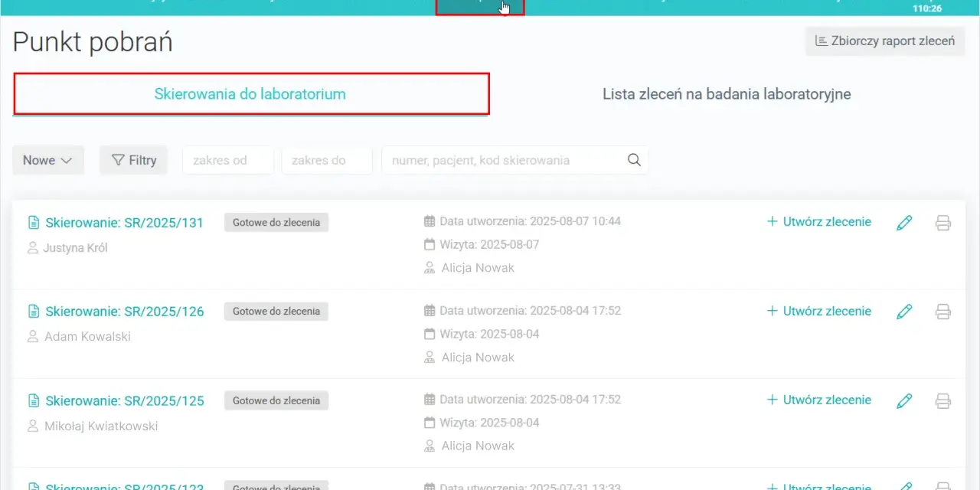Edit referral SR/2025/131 with the pencil icon
Viewport: 980px width, 490px height.
click(904, 223)
